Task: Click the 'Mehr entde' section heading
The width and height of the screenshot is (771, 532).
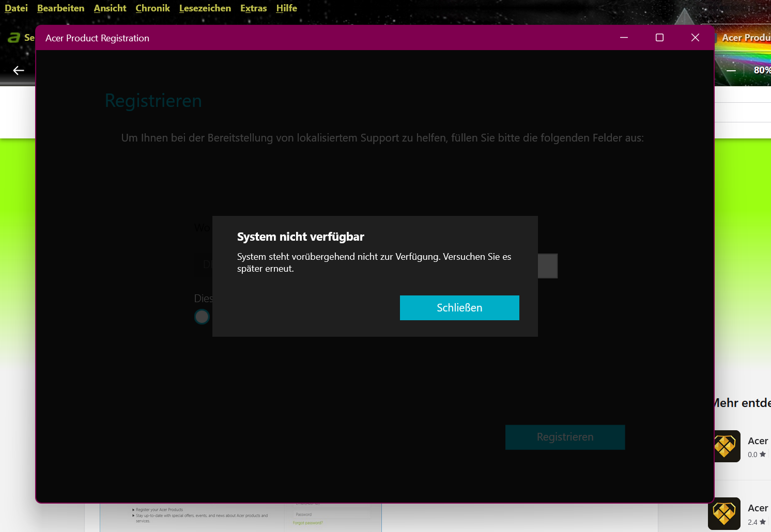Action: pos(743,403)
